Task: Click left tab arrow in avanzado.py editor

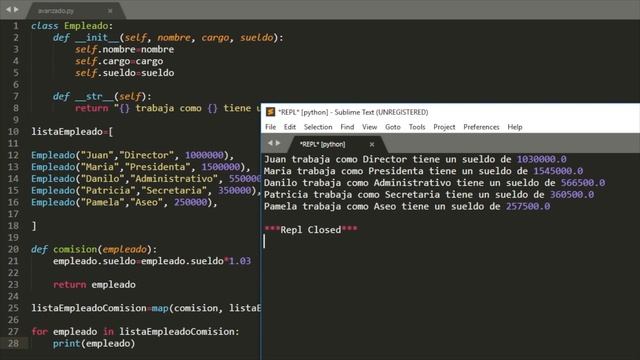Action: tap(8, 9)
